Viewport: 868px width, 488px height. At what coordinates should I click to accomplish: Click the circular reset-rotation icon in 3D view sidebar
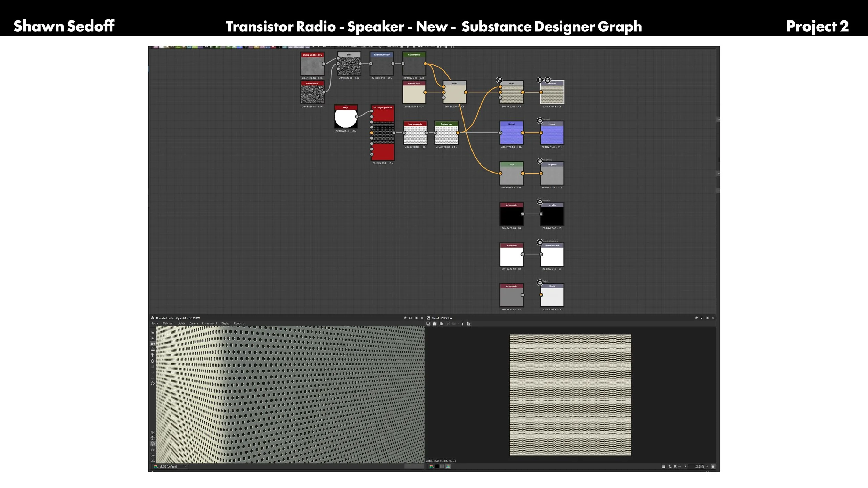point(152,384)
